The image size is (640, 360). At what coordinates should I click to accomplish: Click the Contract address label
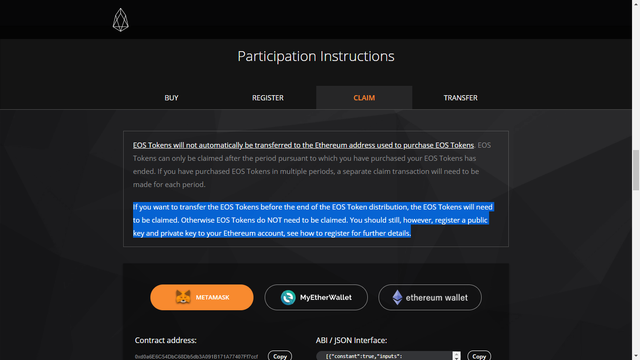point(165,340)
